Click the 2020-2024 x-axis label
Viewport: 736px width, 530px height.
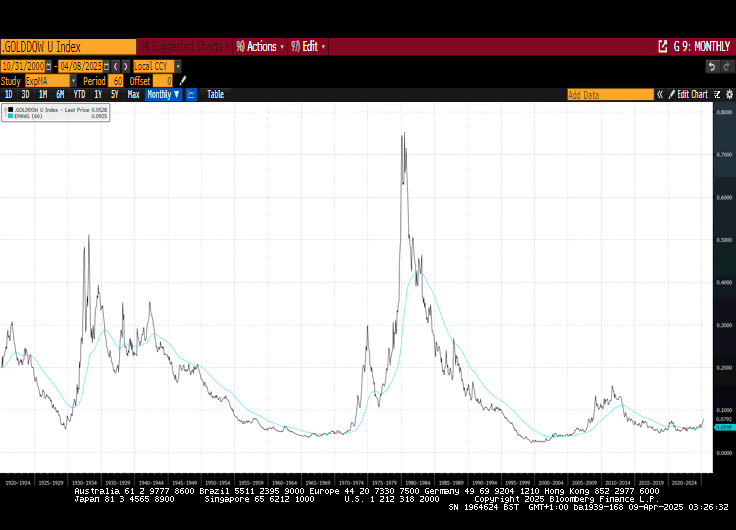coord(684,483)
